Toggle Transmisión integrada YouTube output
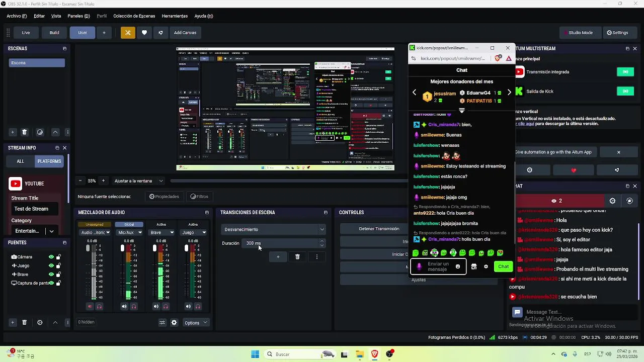Viewport: 644px width, 362px height. 625,72
